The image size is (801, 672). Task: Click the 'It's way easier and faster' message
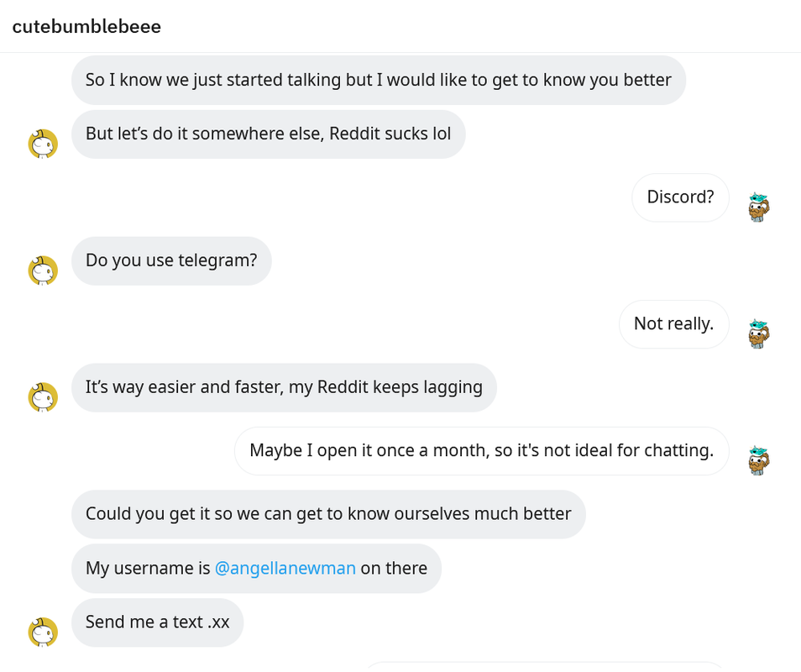coord(284,387)
